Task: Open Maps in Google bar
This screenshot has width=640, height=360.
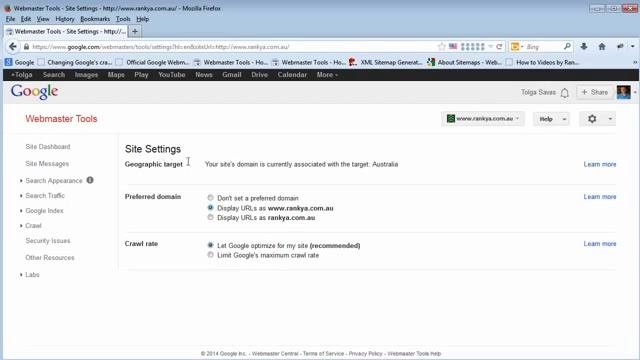Action: click(x=116, y=75)
